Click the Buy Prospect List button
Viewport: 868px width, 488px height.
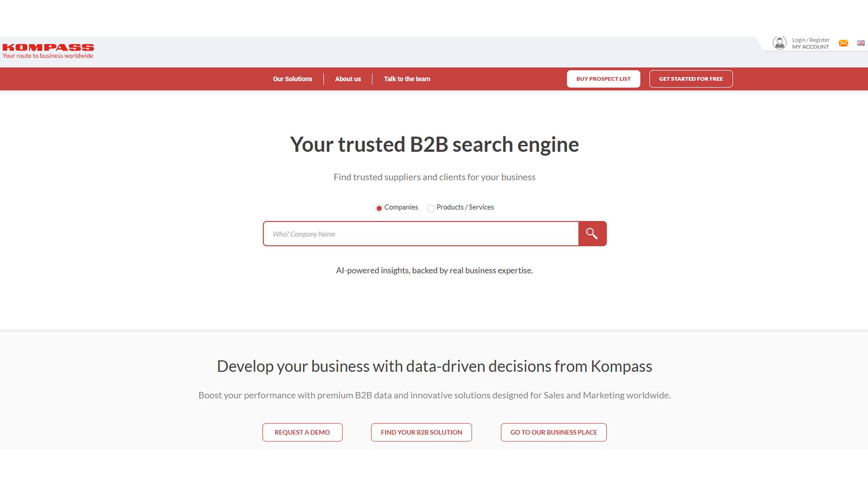[x=603, y=79]
